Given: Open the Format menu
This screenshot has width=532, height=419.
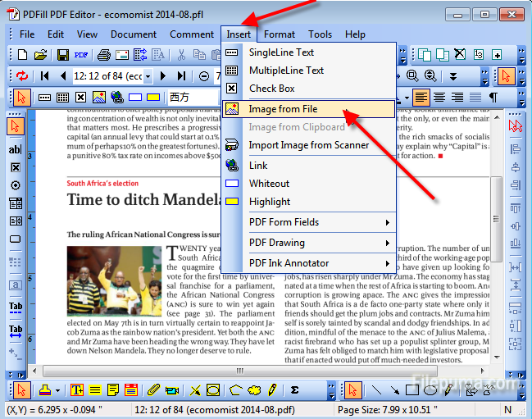Looking at the screenshot, I should [x=280, y=34].
